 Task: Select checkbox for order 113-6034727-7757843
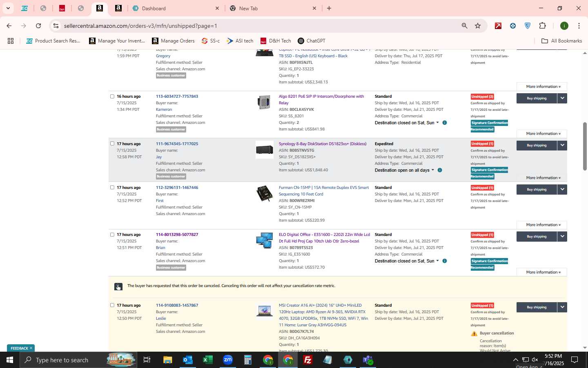coord(112,96)
